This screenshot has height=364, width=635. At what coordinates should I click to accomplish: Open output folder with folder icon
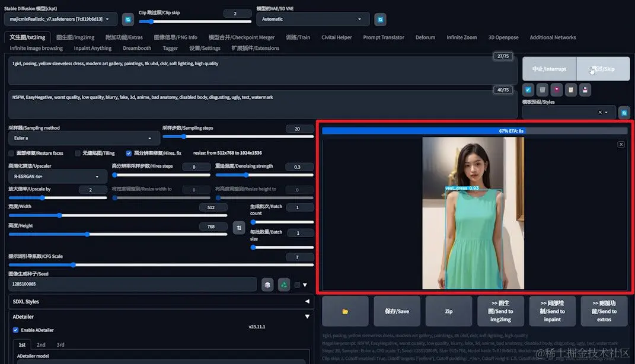click(x=345, y=311)
